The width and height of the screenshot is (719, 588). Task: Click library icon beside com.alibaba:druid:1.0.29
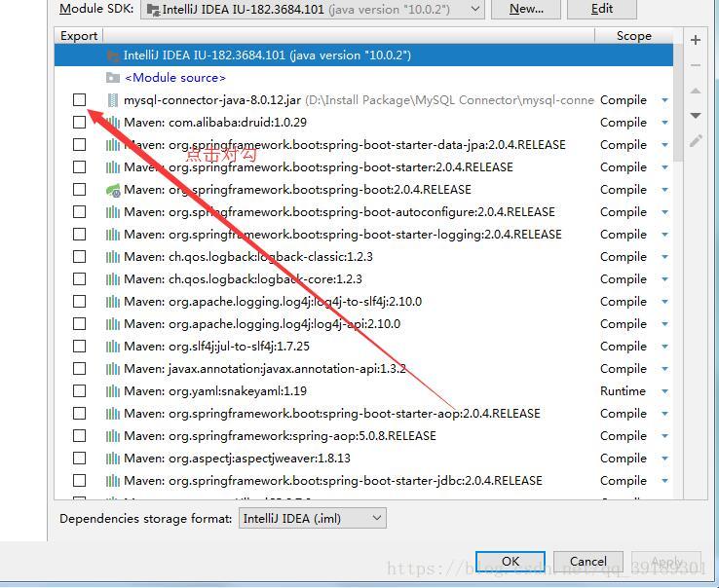[113, 123]
